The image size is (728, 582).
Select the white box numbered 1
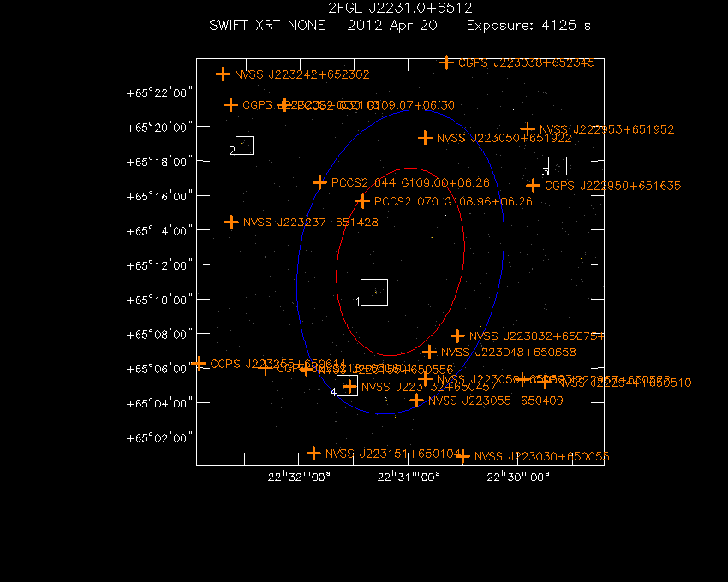[x=374, y=292]
